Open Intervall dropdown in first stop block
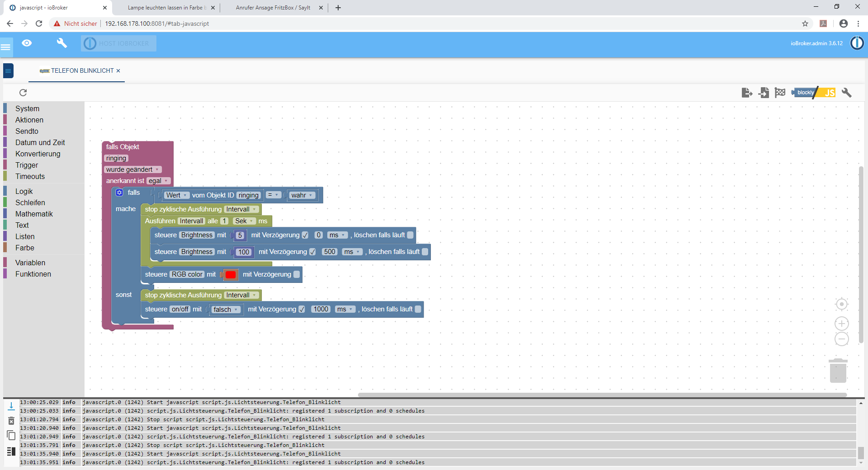Viewport: 868px width, 470px height. [x=241, y=209]
